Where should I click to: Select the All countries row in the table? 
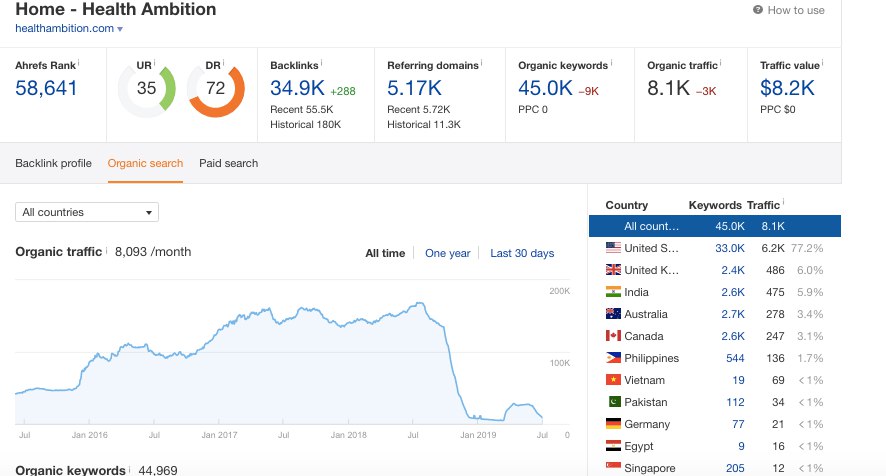point(715,226)
